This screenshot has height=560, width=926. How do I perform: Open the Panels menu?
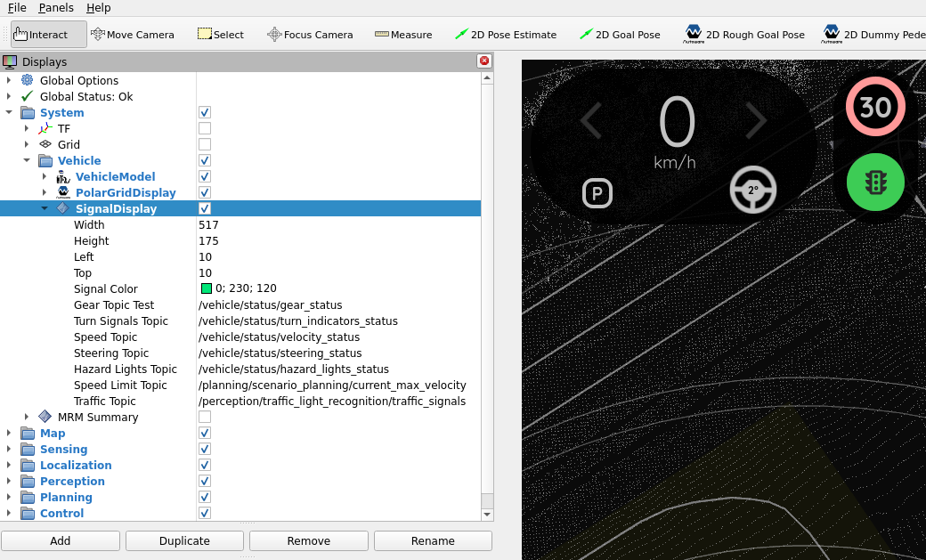tap(56, 8)
